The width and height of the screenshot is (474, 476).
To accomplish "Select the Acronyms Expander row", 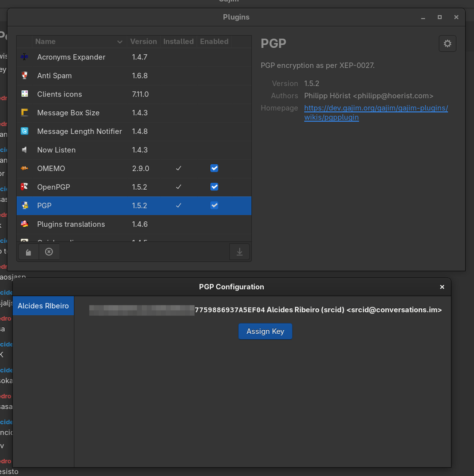I will tap(134, 57).
